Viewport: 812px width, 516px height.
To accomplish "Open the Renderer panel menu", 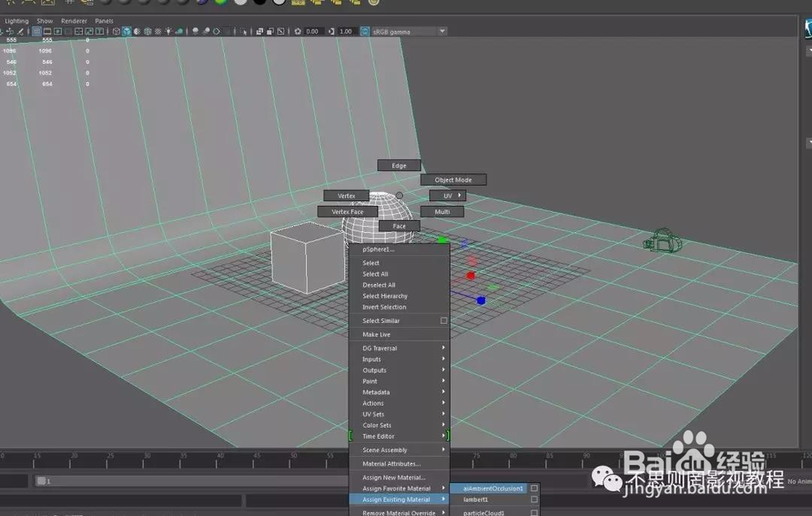I will (74, 21).
